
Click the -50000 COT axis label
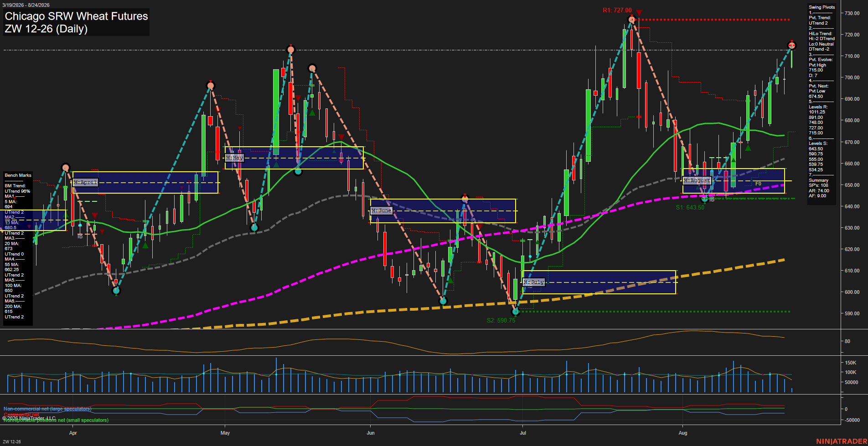[852, 420]
